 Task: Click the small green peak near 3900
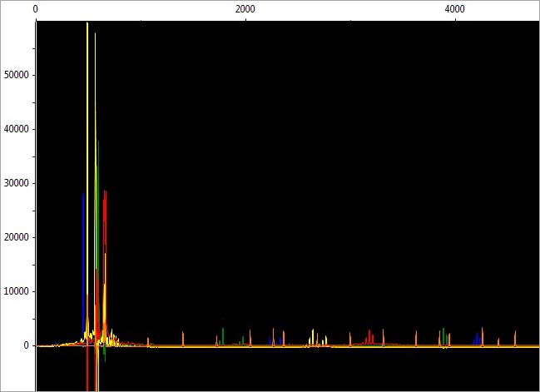444,335
